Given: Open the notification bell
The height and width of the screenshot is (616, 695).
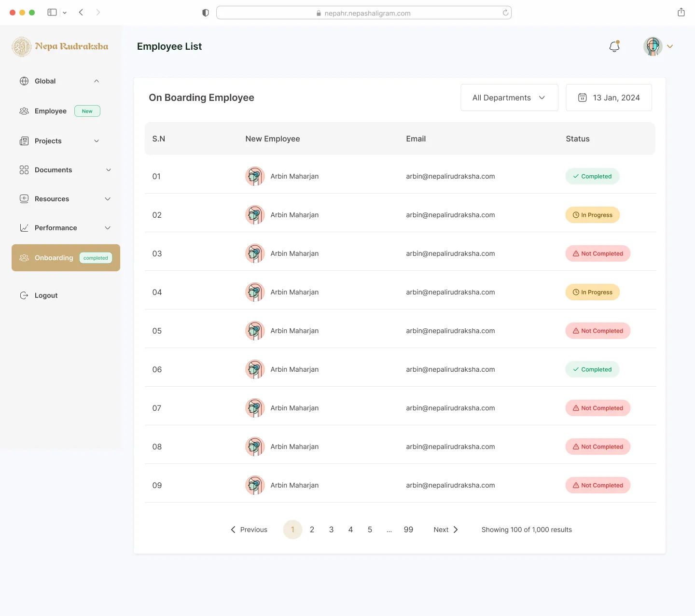Looking at the screenshot, I should click(614, 46).
